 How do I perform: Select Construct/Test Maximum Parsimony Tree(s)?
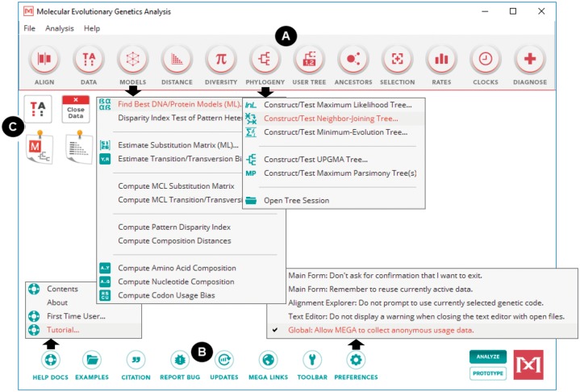(x=334, y=173)
